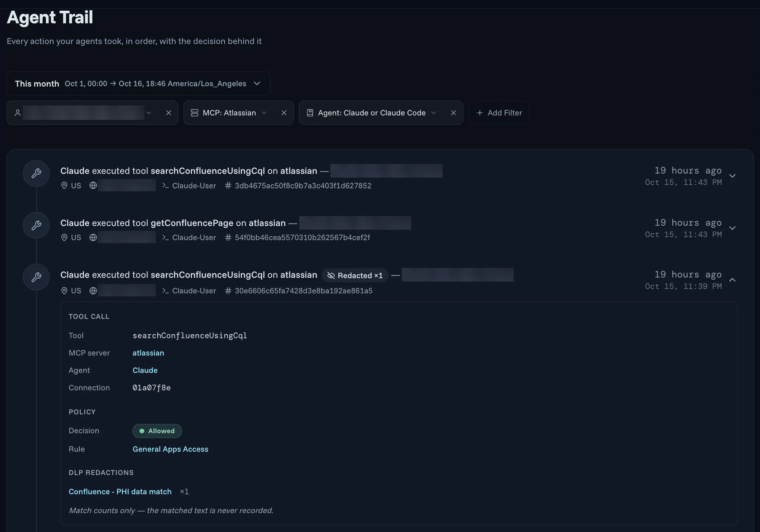Click the globe icon in the first event row
Viewport: 760px width, 532px height.
click(x=93, y=185)
